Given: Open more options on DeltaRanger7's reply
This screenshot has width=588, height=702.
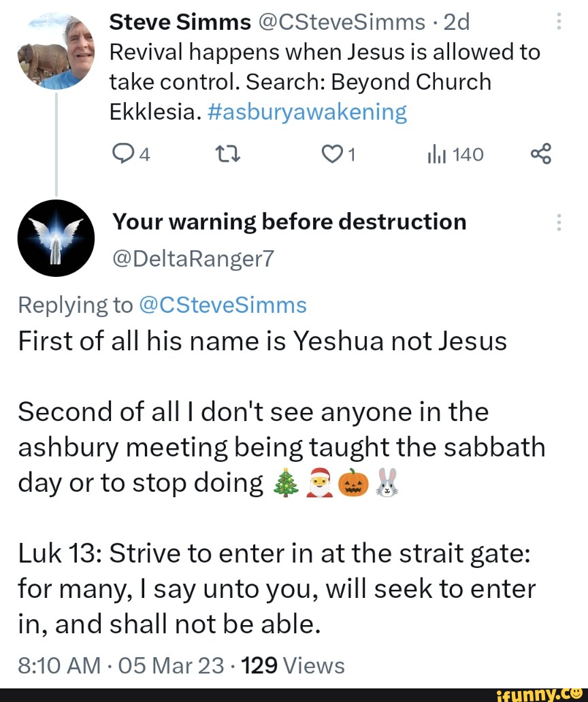Looking at the screenshot, I should (558, 222).
